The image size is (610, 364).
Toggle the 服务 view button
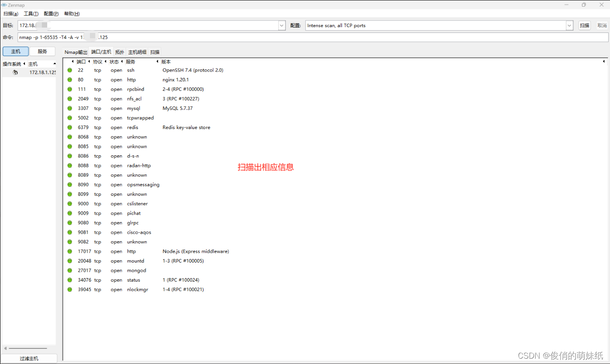(42, 52)
